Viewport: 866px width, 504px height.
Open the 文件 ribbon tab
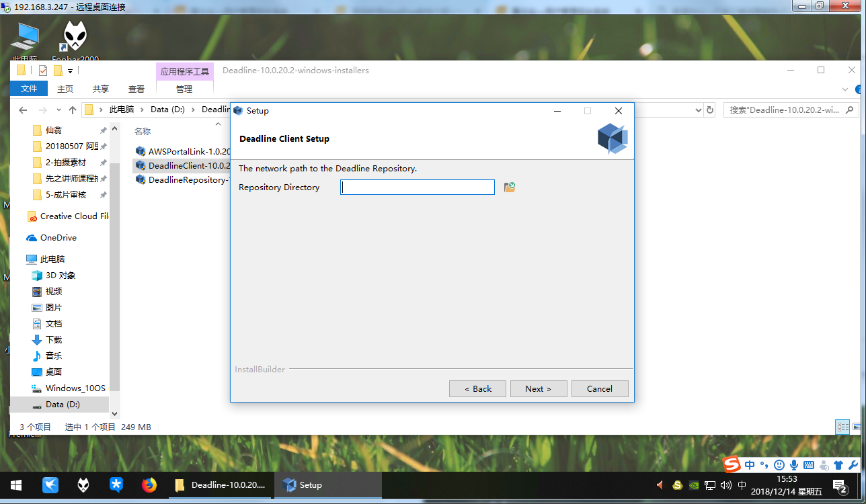[x=29, y=89]
